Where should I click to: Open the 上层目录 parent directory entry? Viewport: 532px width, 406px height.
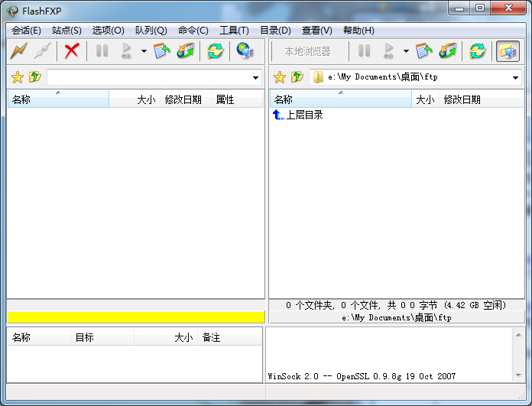click(303, 115)
